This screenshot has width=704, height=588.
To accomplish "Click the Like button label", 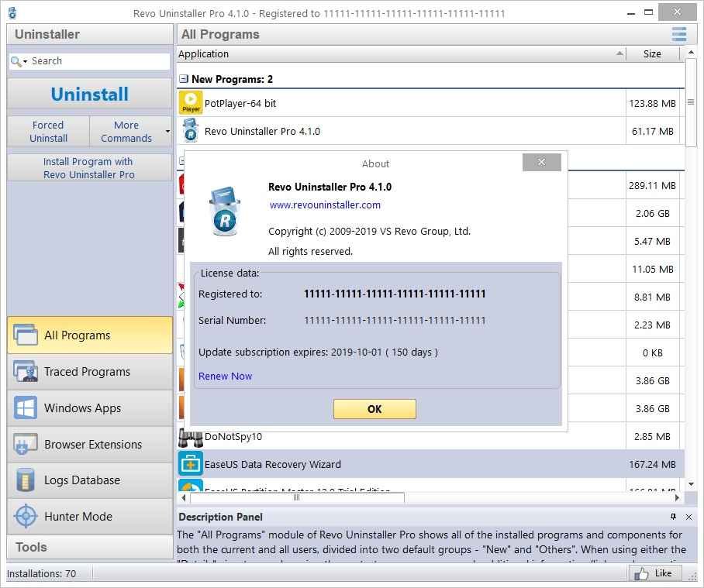I will pos(663,573).
